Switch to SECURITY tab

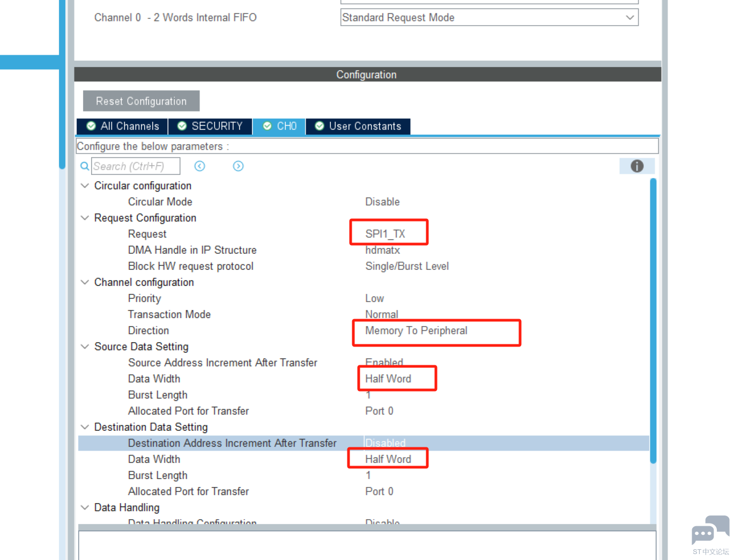[210, 126]
